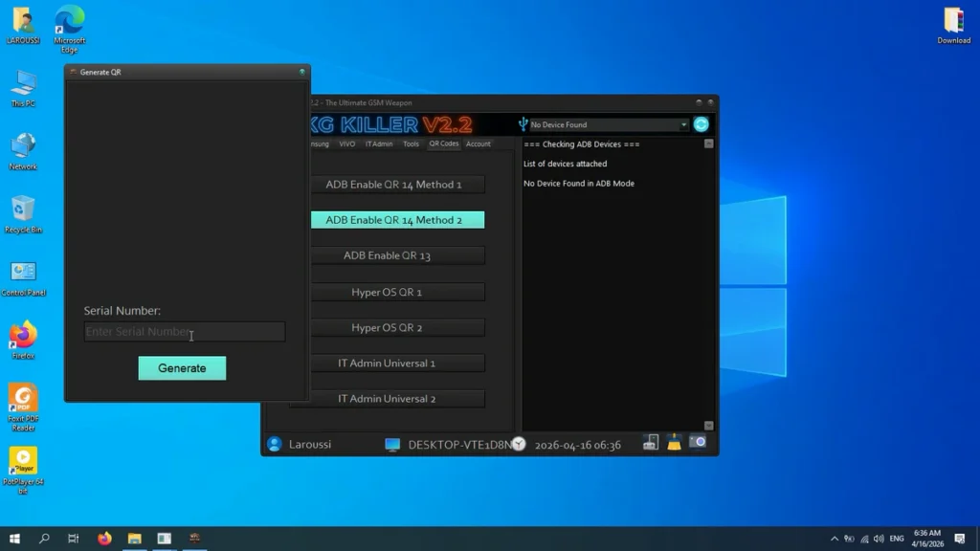
Task: Click the broom clear-log icon
Action: click(674, 443)
